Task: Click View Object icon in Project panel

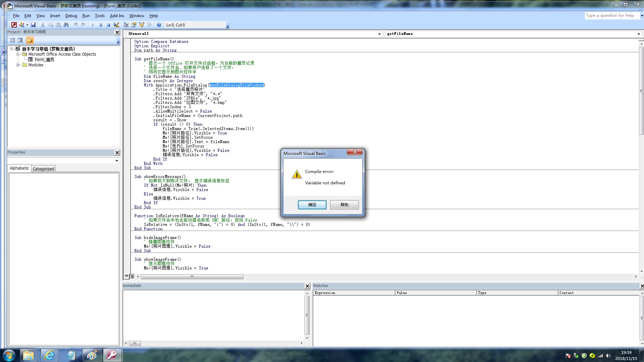Action: 20,40
